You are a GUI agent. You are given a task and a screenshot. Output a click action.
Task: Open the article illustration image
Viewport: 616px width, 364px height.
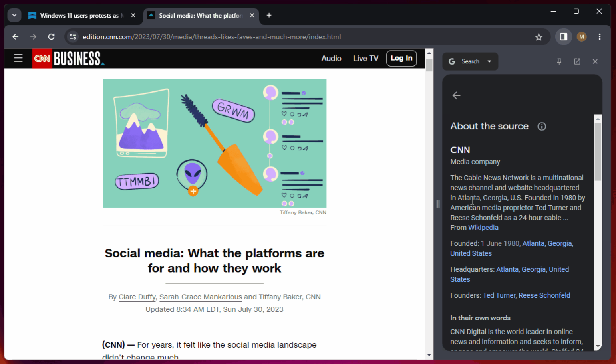tap(215, 143)
